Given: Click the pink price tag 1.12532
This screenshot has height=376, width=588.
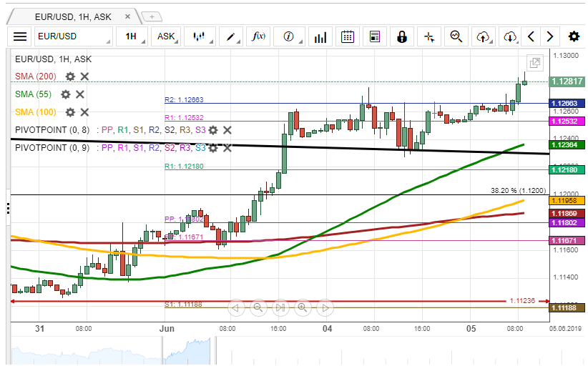Looking at the screenshot, I should (x=567, y=121).
